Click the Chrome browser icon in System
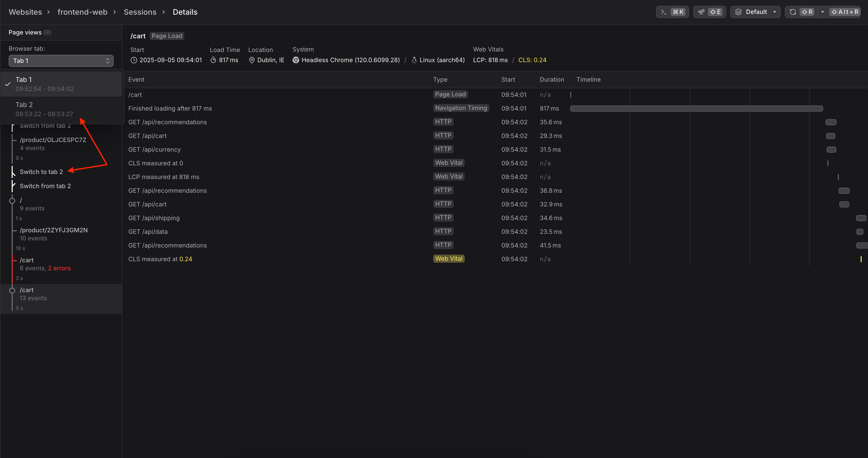868x458 pixels. (296, 60)
